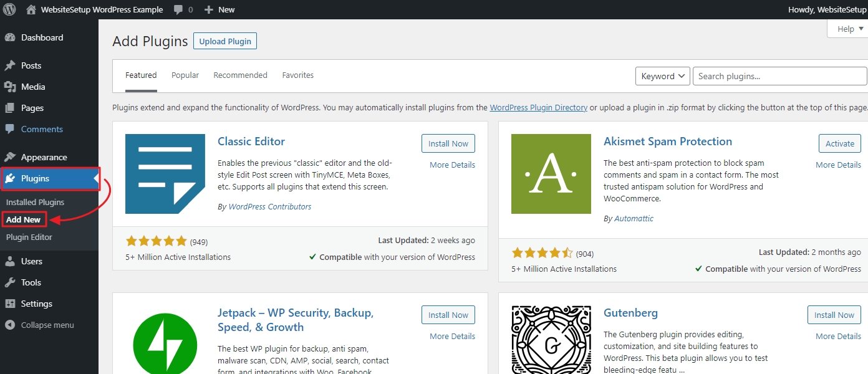This screenshot has width=868, height=374.
Task: Click the Users icon in sidebar
Action: 9,261
